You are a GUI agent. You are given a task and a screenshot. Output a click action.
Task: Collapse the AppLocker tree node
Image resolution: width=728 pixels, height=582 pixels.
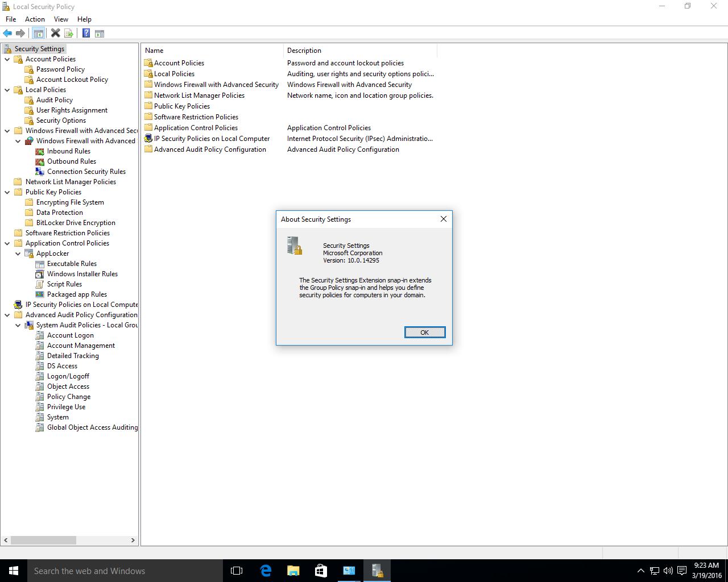click(x=18, y=253)
